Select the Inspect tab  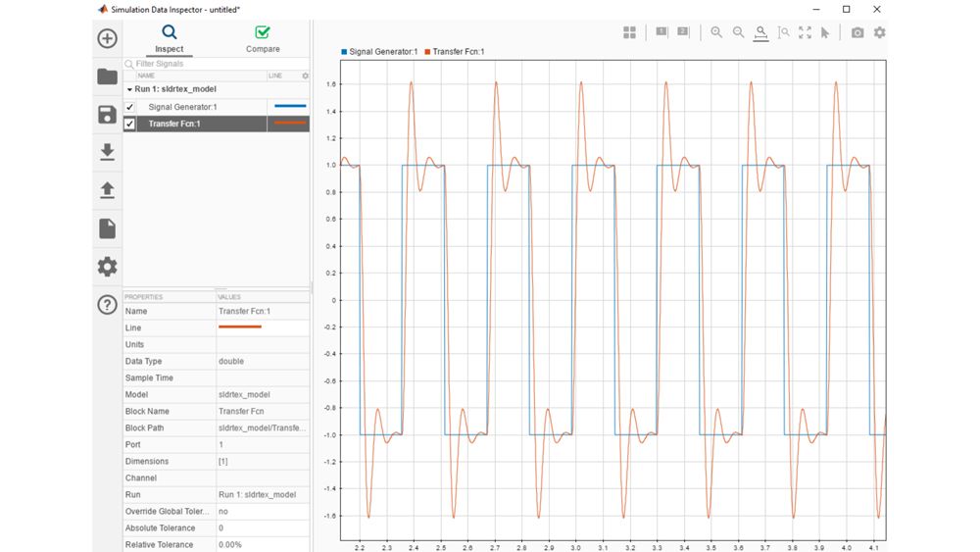(x=170, y=39)
